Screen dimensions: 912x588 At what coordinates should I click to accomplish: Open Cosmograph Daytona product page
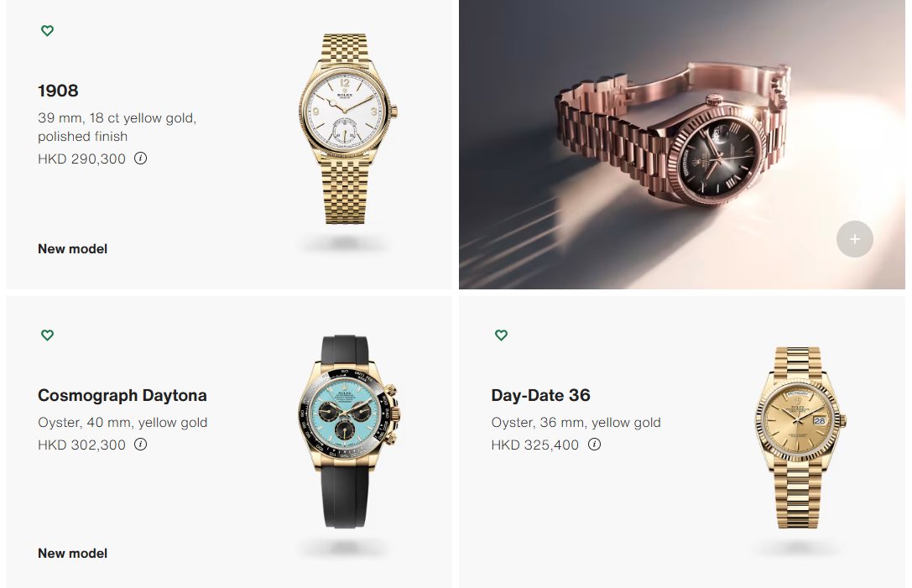(x=122, y=395)
